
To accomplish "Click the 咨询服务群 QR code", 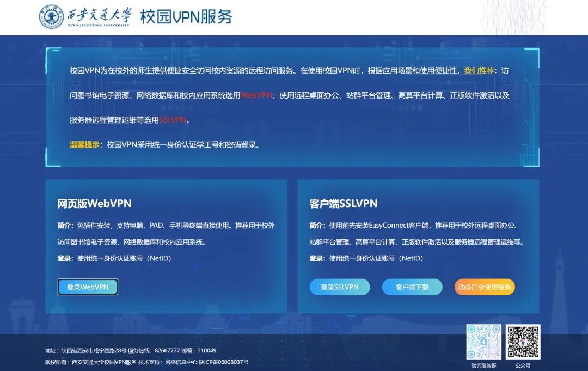I will [484, 342].
